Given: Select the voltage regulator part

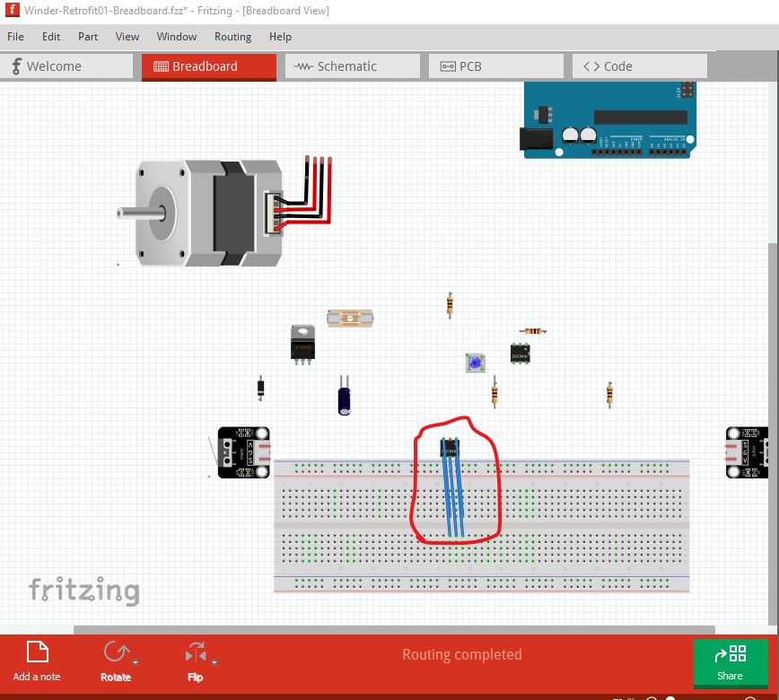Looking at the screenshot, I should coord(302,345).
